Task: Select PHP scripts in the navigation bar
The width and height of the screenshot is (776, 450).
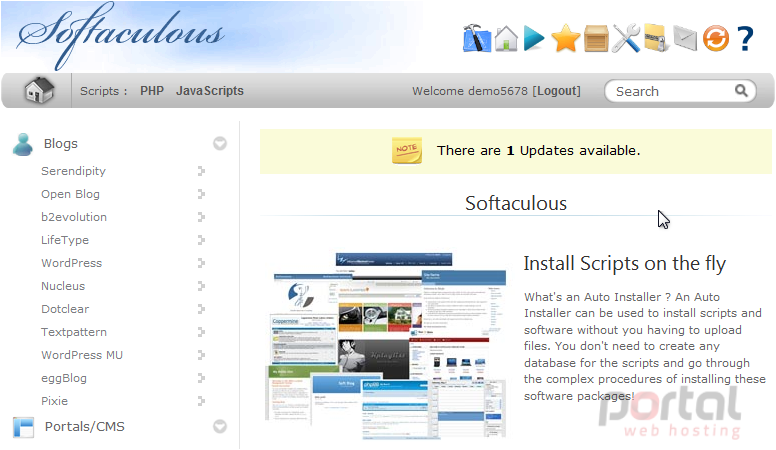Action: (x=151, y=91)
